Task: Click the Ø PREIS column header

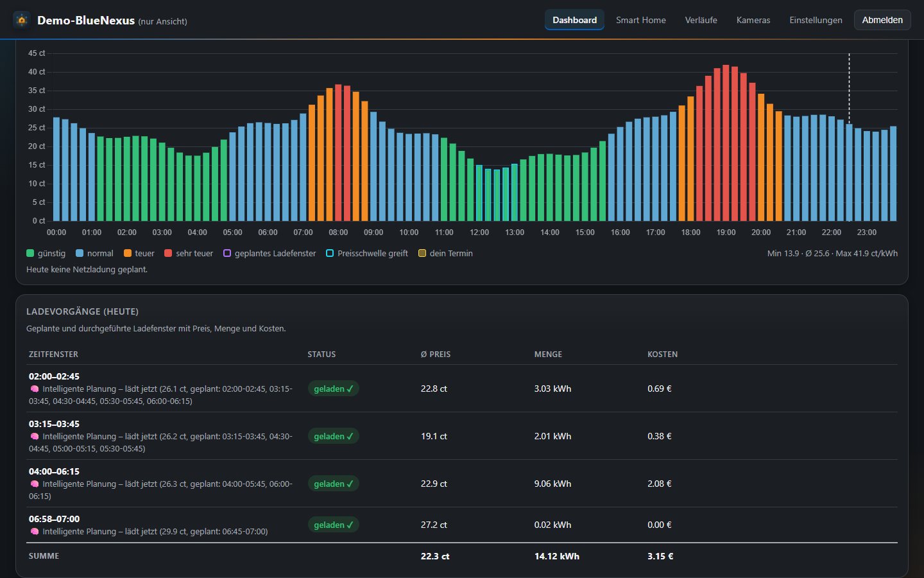Action: [x=436, y=355]
